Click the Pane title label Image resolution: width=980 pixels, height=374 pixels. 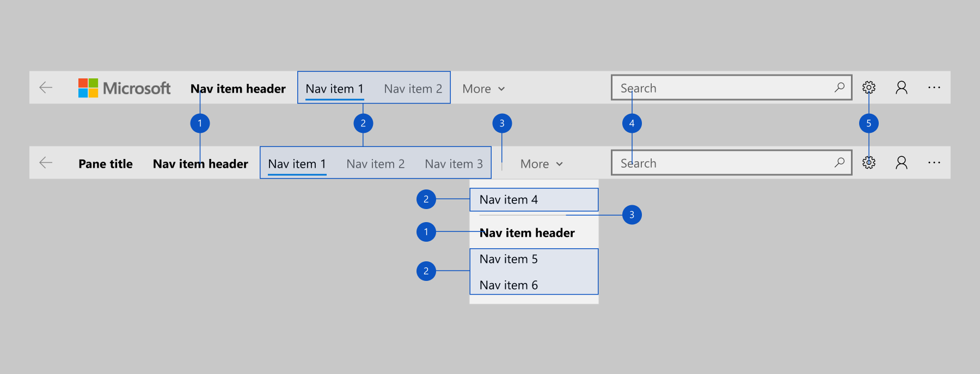106,163
